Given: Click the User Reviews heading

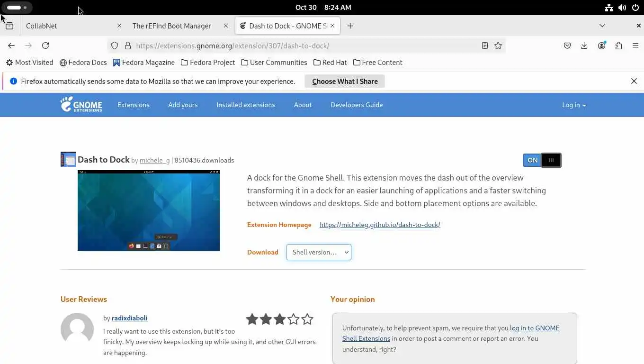Looking at the screenshot, I should click(84, 299).
